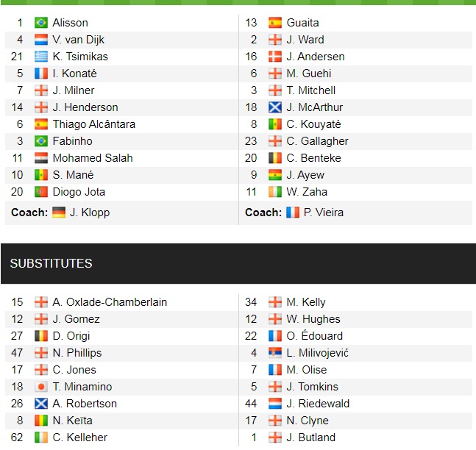Image resolution: width=476 pixels, height=450 pixels.
Task: Open Thiago Alcântara's player page
Action: point(93,124)
